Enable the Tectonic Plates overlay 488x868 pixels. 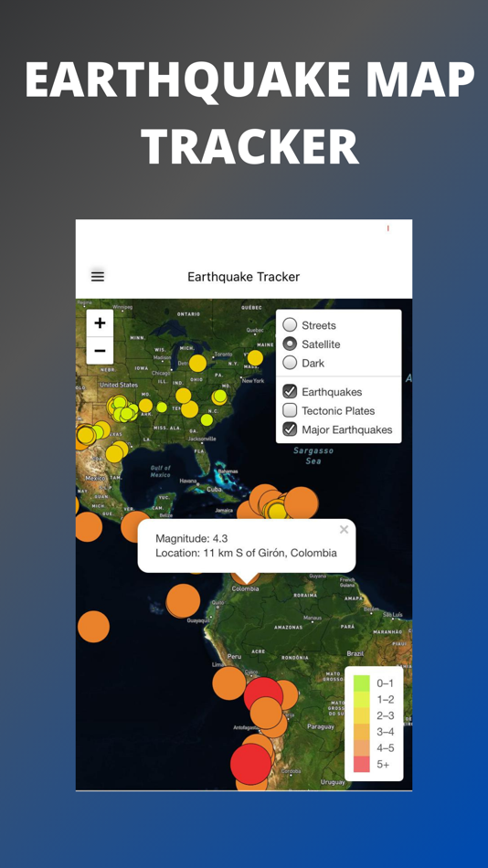pyautogui.click(x=290, y=410)
